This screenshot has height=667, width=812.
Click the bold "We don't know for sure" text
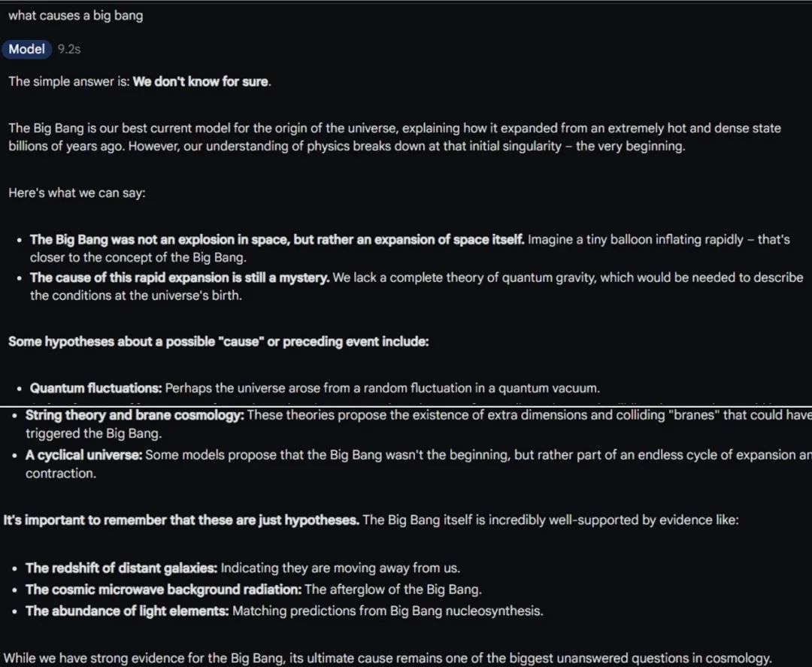tap(201, 81)
